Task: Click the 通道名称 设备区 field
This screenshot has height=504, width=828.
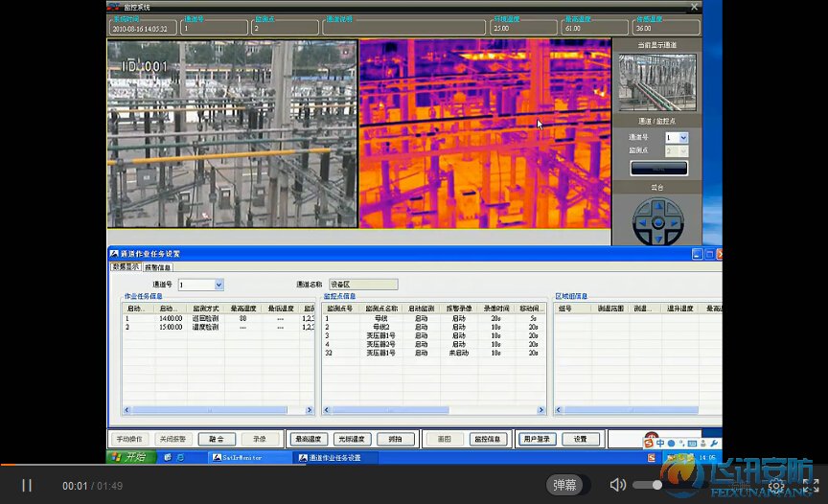Action: tap(363, 285)
